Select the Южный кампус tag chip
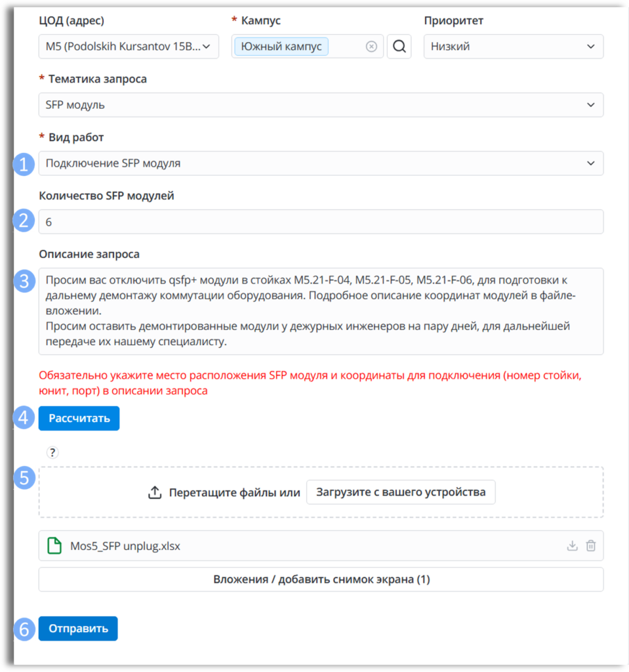Screen dimensions: 629x672 (281, 47)
